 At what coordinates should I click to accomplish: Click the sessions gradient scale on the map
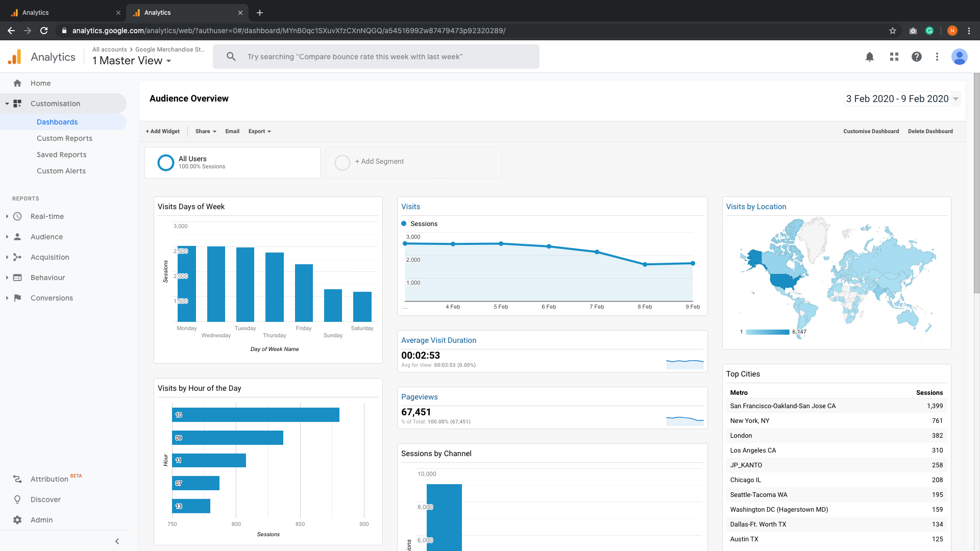point(767,332)
